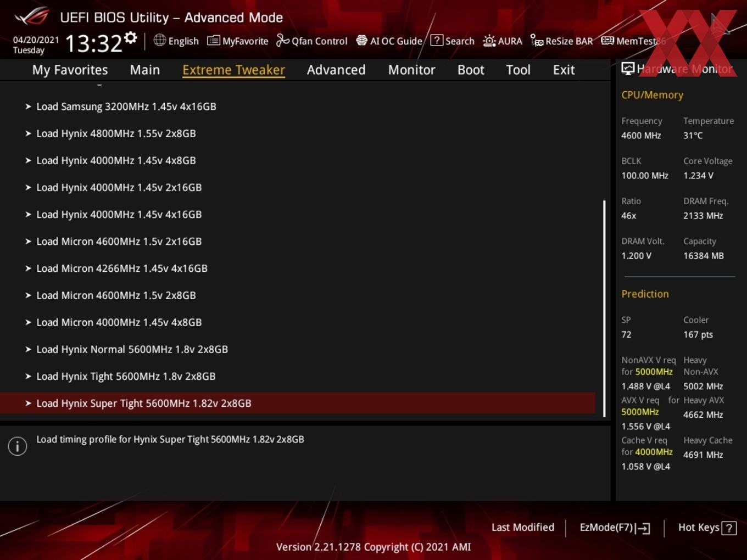Click Heavy Non-AVX value 5002 MHz
The width and height of the screenshot is (747, 560).
703,386
